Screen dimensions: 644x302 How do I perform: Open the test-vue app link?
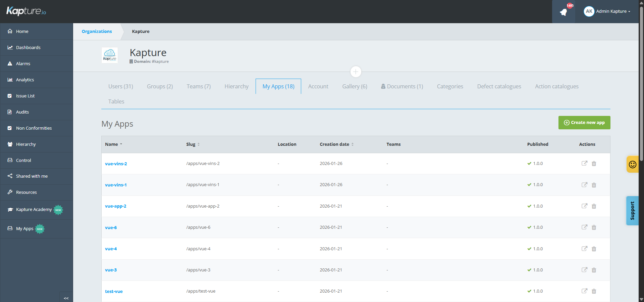tap(114, 291)
